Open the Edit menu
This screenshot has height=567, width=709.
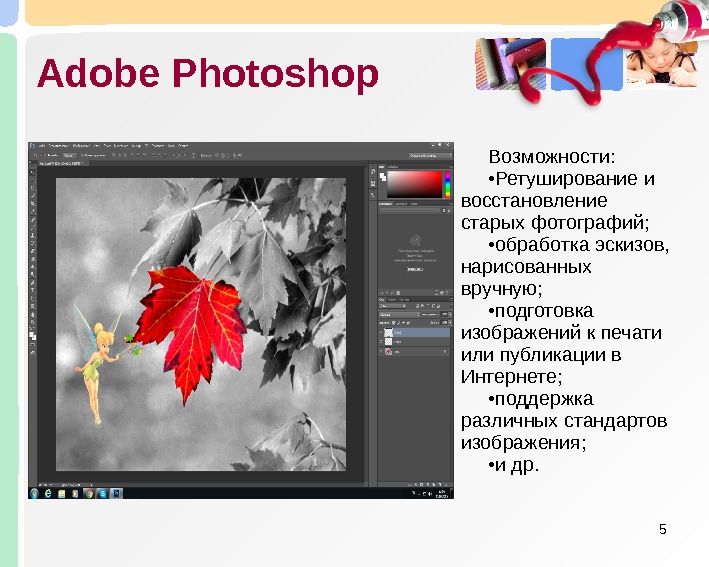pos(57,146)
